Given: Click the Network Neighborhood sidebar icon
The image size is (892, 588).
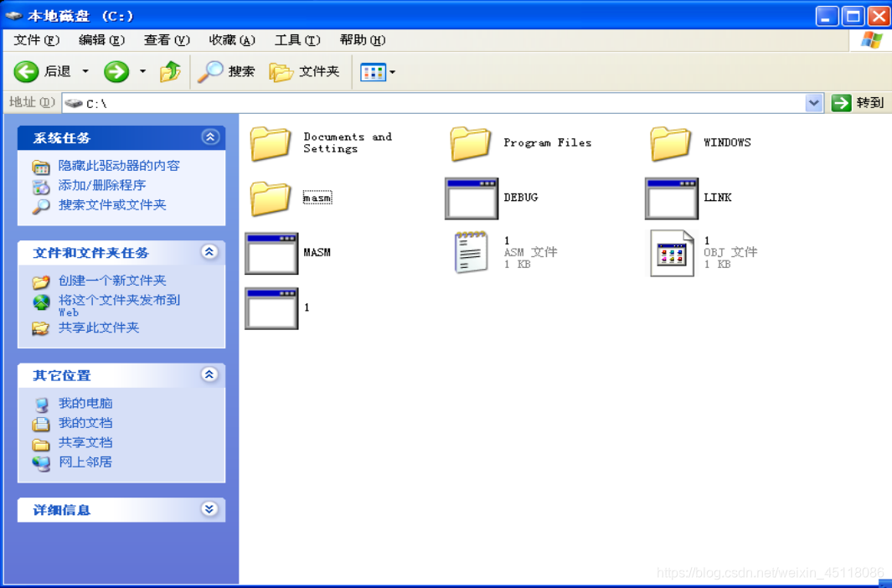Looking at the screenshot, I should click(41, 464).
